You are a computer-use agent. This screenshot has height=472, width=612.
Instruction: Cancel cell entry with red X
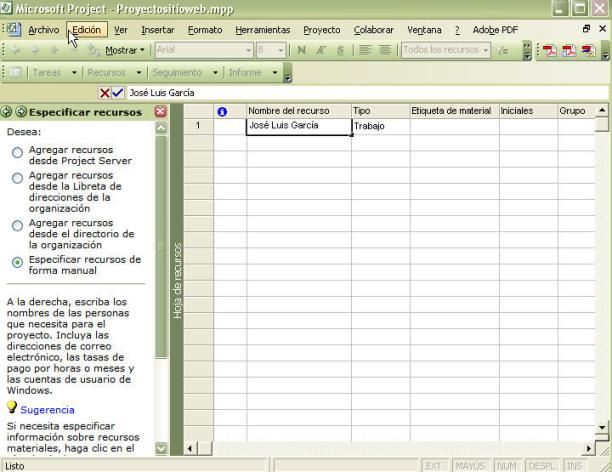(x=105, y=93)
